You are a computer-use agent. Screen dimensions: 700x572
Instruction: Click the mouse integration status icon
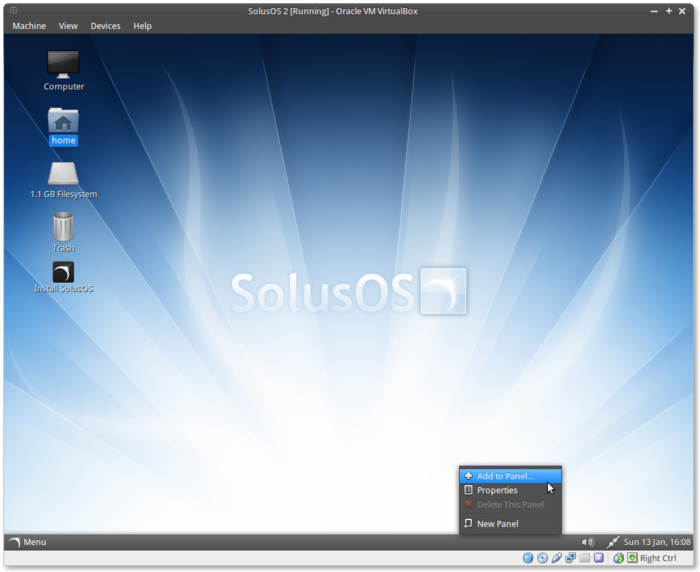pyautogui.click(x=618, y=558)
